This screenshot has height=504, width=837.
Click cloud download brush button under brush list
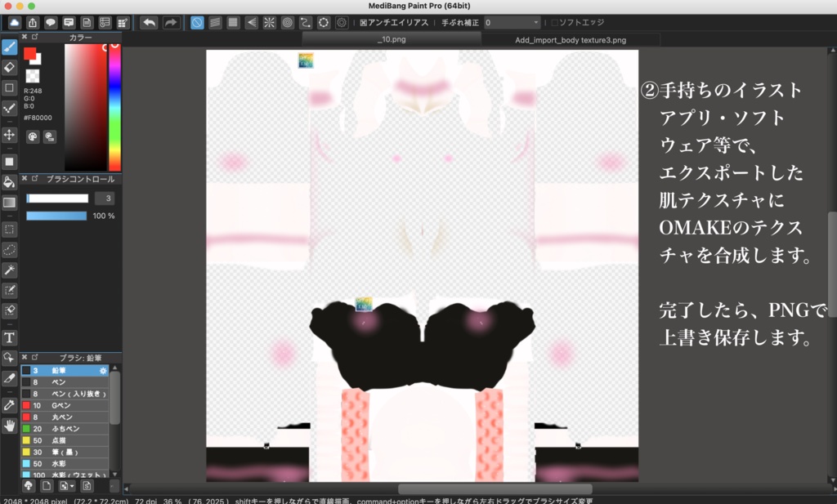(29, 486)
